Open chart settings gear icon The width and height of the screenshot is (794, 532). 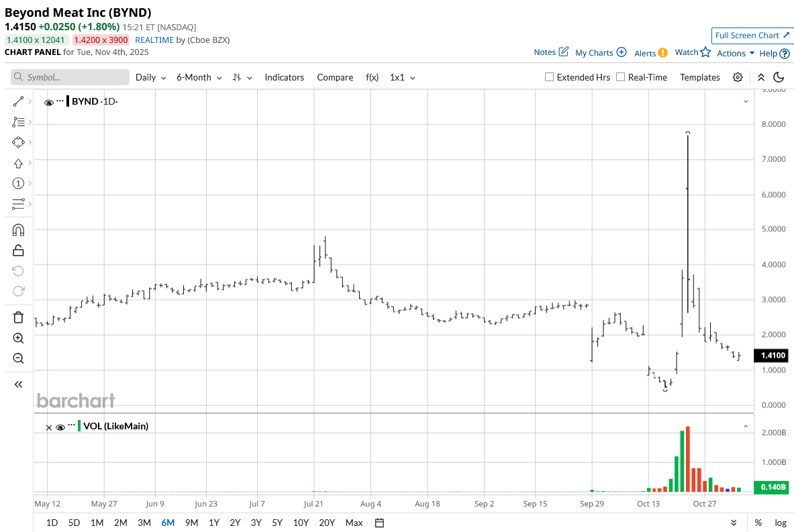click(738, 77)
